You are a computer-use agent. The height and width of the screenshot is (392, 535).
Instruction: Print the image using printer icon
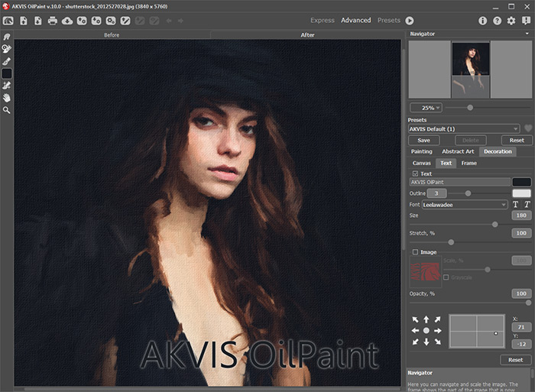pos(53,21)
